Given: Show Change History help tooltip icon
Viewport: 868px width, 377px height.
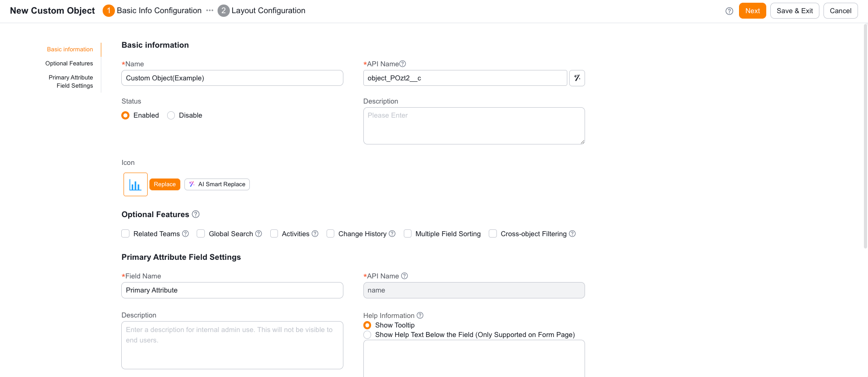Looking at the screenshot, I should pyautogui.click(x=392, y=234).
